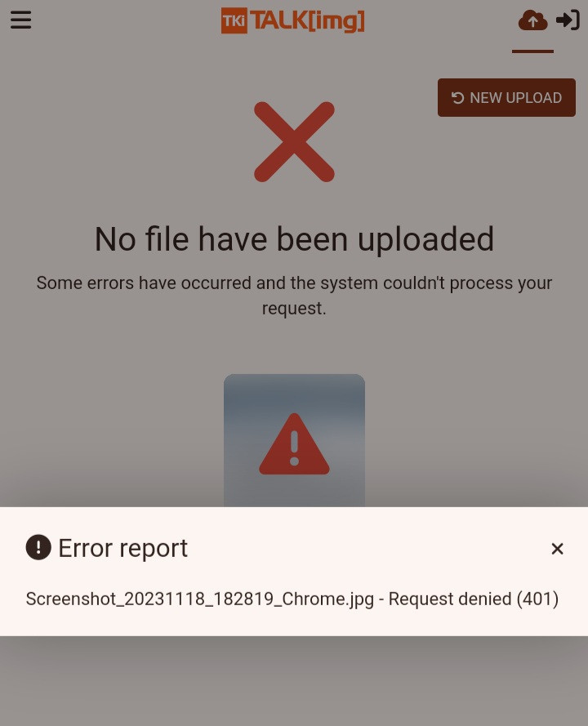Click the TALK[img] logo text
This screenshot has width=588, height=726.
pos(307,20)
